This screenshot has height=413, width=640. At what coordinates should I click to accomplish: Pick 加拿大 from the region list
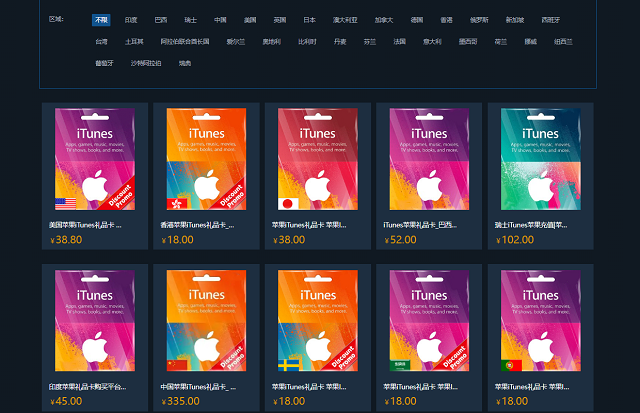[384, 20]
